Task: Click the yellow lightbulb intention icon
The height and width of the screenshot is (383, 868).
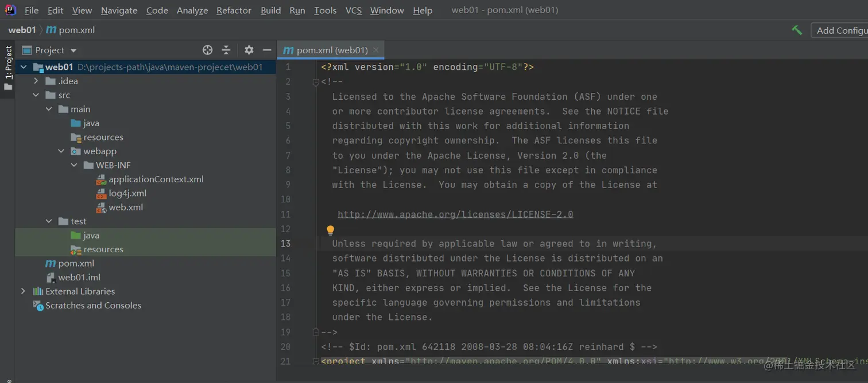Action: 330,230
